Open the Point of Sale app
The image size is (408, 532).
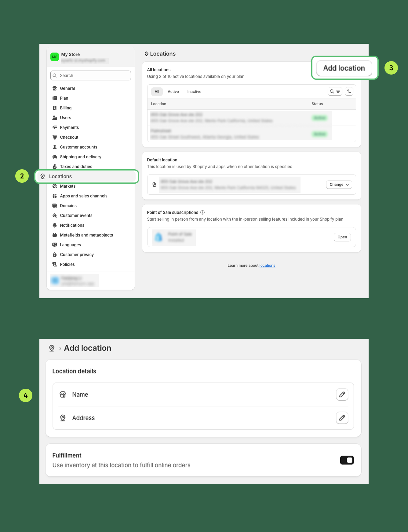tap(342, 237)
